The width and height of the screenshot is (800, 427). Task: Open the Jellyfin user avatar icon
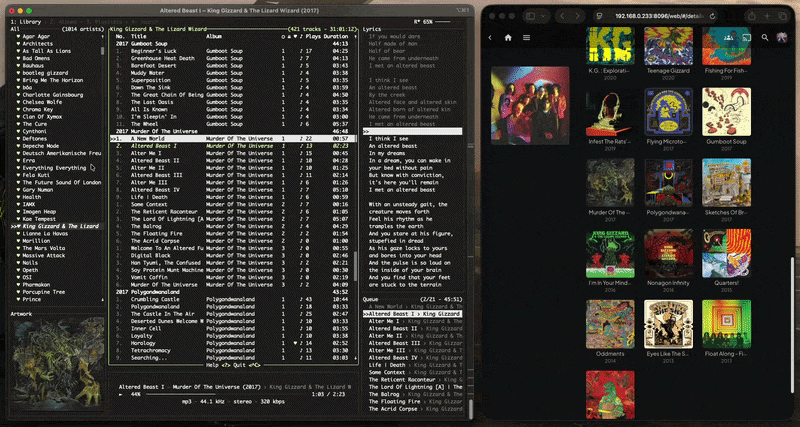coord(782,37)
